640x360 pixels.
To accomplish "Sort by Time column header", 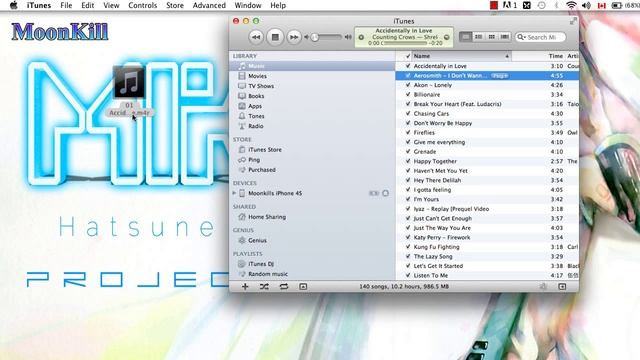I will click(556, 56).
